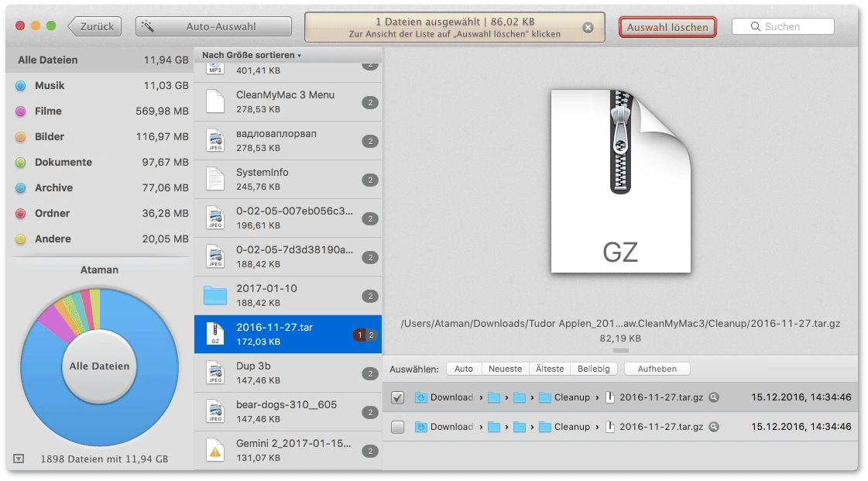The width and height of the screenshot is (868, 481).
Task: Click the JPEG icon of 0-02-05-7d3d38190a
Action: 215,257
